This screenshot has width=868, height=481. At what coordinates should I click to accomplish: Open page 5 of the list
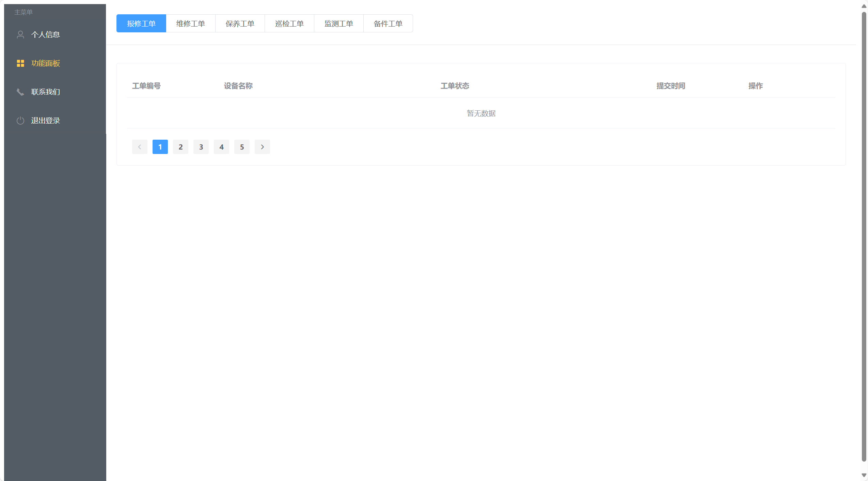242,147
